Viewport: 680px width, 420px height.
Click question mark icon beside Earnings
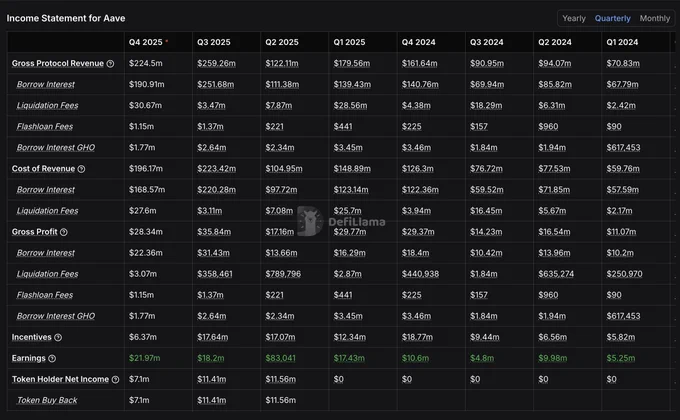(x=52, y=358)
